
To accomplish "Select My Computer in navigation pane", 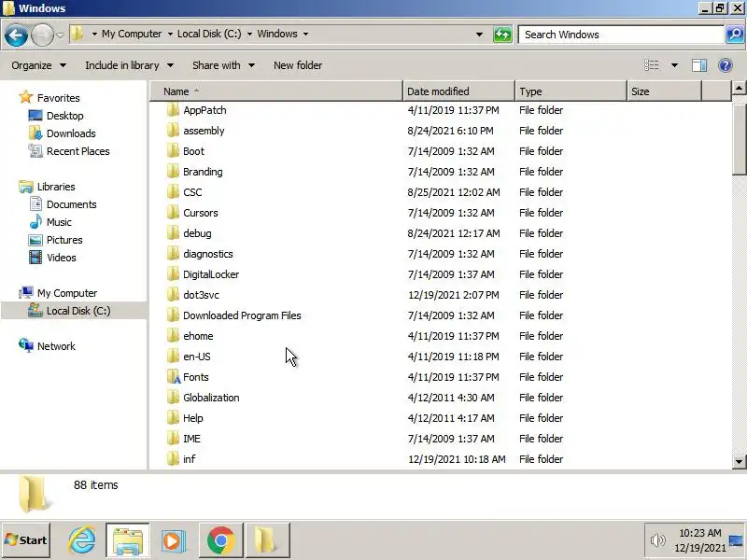I will point(67,293).
